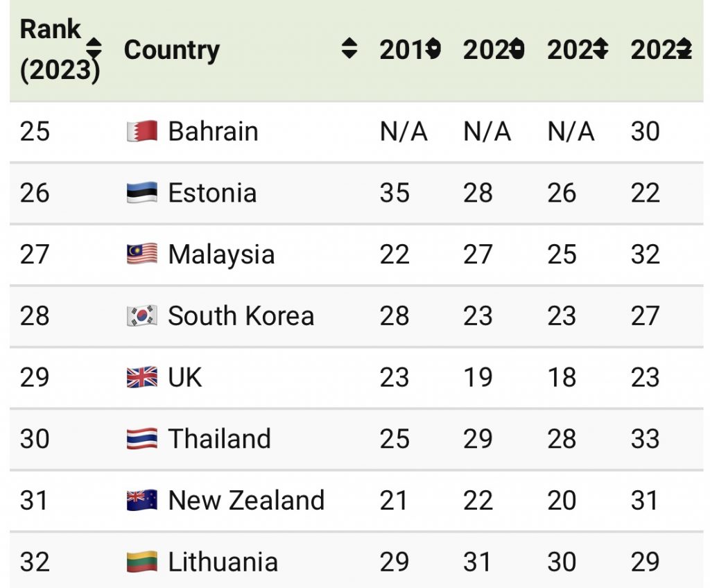Select the South Korea country name
The image size is (710, 588).
click(x=241, y=316)
